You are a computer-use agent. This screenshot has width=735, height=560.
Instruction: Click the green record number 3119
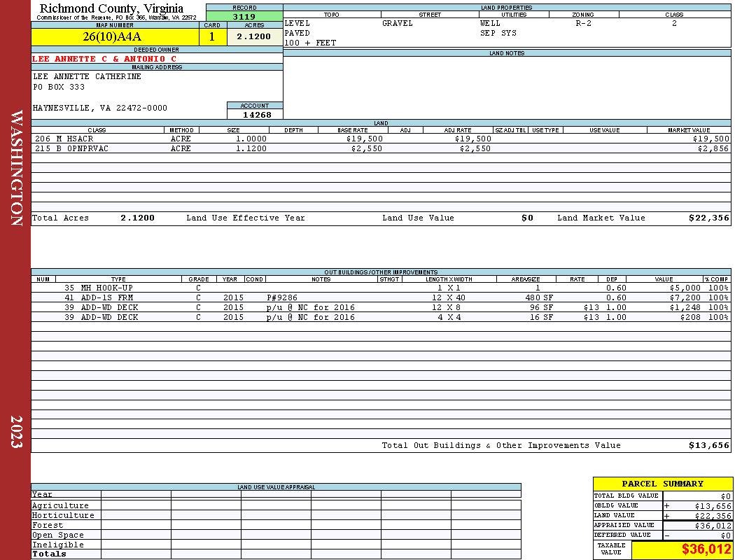pos(244,16)
